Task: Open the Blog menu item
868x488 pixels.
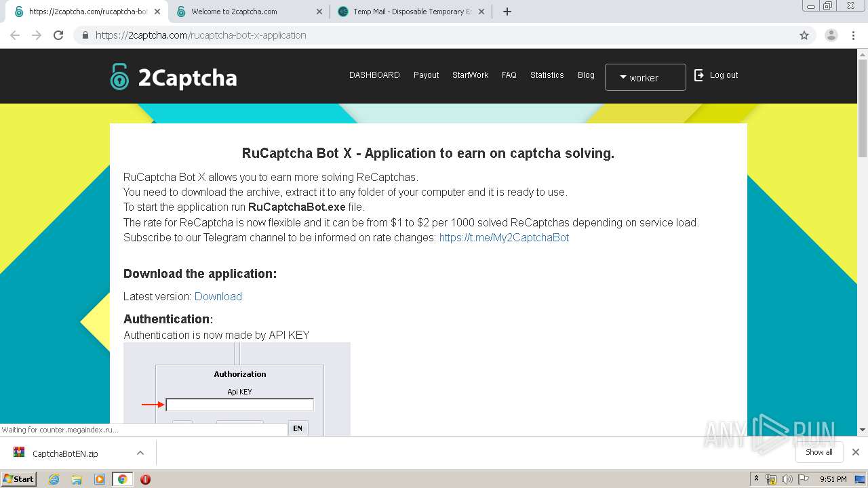Action: 586,75
